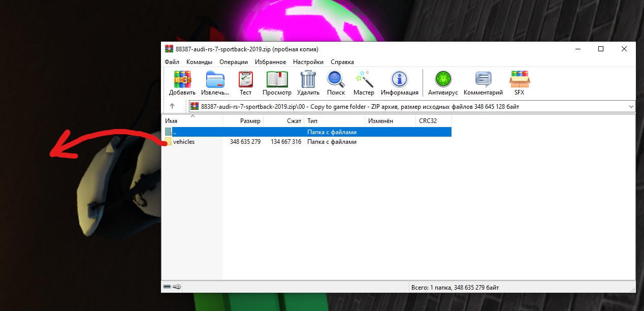The image size is (644, 311).
Task: Click the WinRAR icon in the title bar
Action: tap(169, 49)
